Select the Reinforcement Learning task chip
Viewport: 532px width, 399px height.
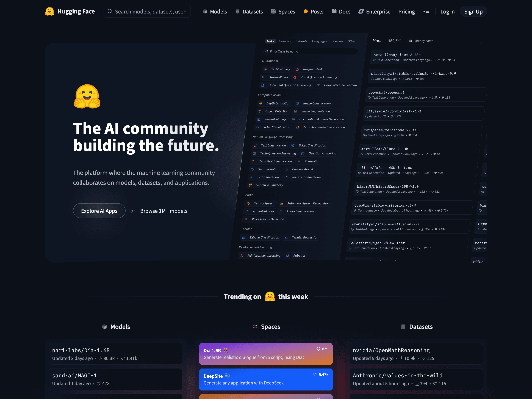tap(260, 256)
